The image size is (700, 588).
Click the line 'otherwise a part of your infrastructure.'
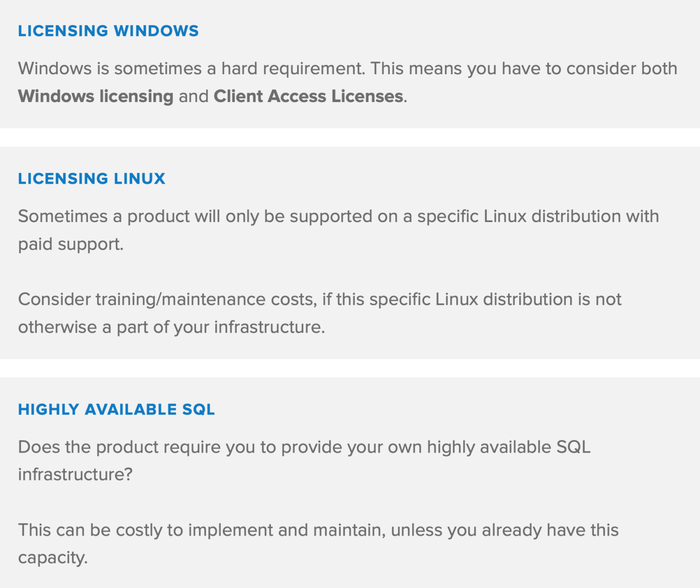coord(171,327)
